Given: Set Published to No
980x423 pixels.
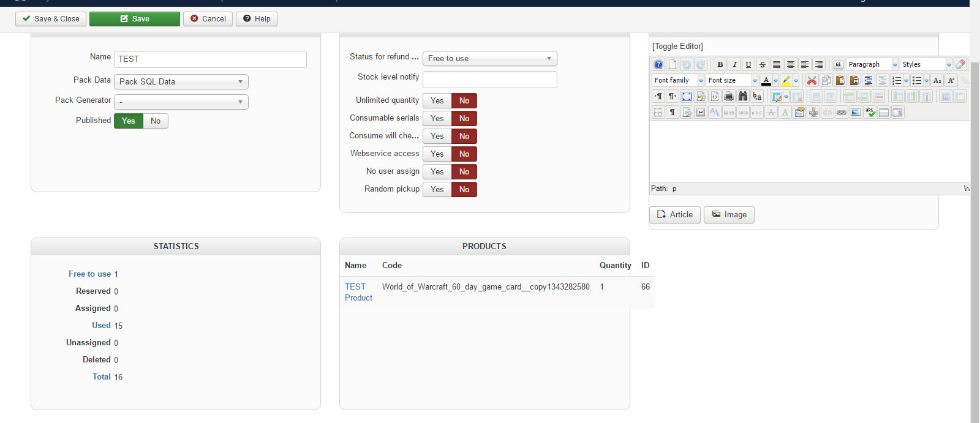Looking at the screenshot, I should pos(156,121).
